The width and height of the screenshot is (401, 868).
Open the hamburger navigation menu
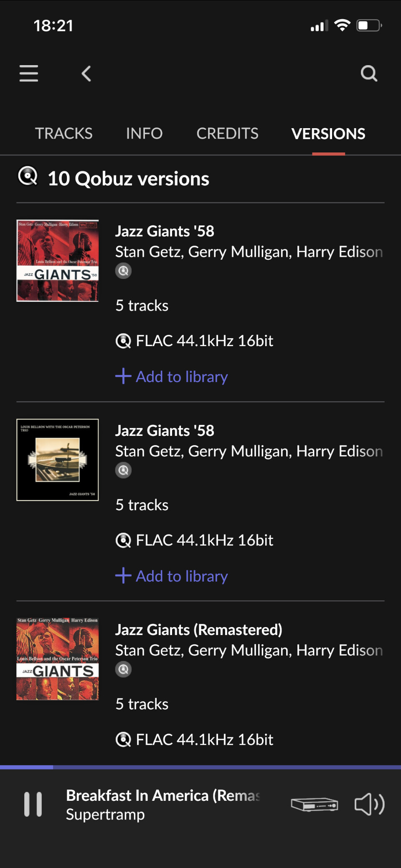click(29, 73)
